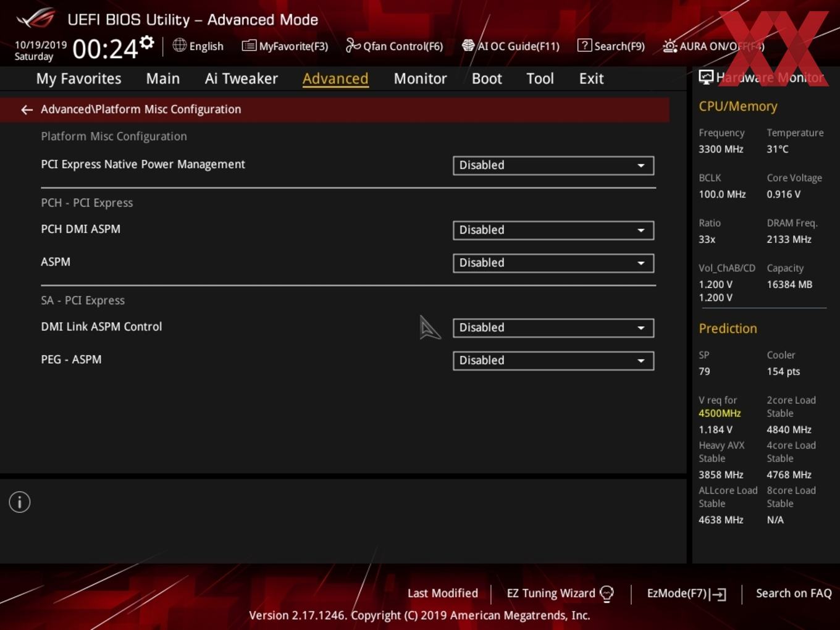Click the back arrow next to Advanced\Platform Misc Configuration
The width and height of the screenshot is (840, 630).
(27, 109)
